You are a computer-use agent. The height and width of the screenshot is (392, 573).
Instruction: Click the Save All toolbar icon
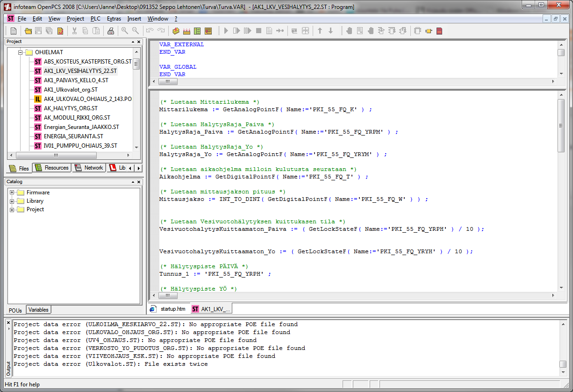(x=49, y=31)
